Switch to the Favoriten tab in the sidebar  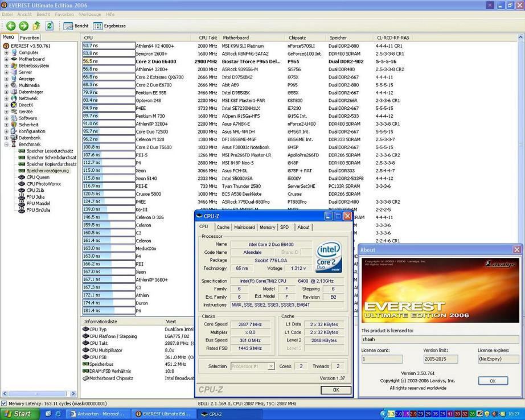coord(30,38)
